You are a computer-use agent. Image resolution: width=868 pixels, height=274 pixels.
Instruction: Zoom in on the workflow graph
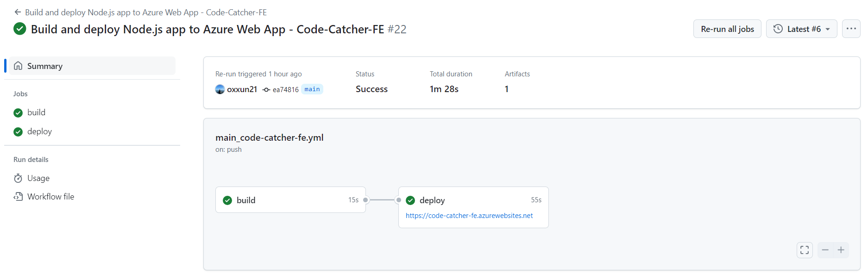(x=841, y=250)
